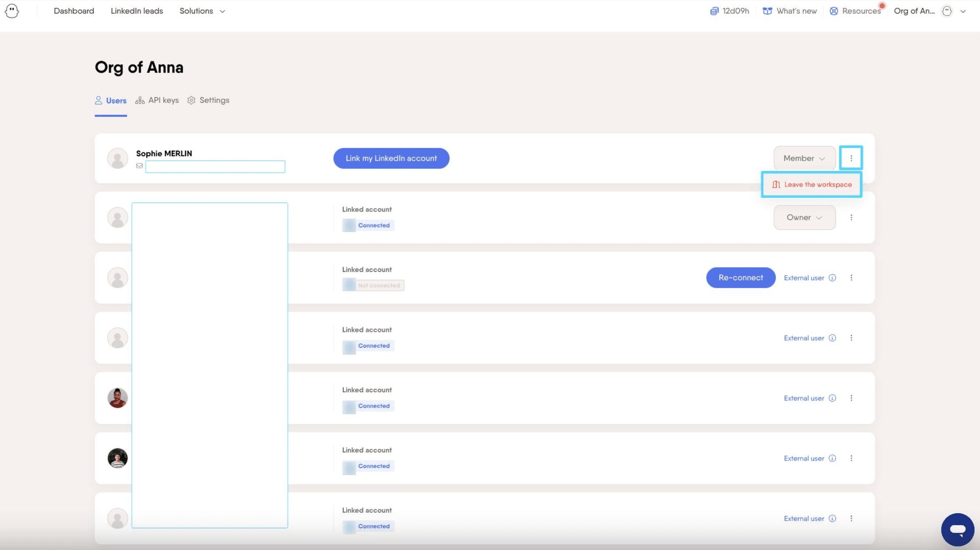This screenshot has height=550, width=980.
Task: Click the three-dot menu in Sophie MERLIN's row
Action: [x=851, y=158]
